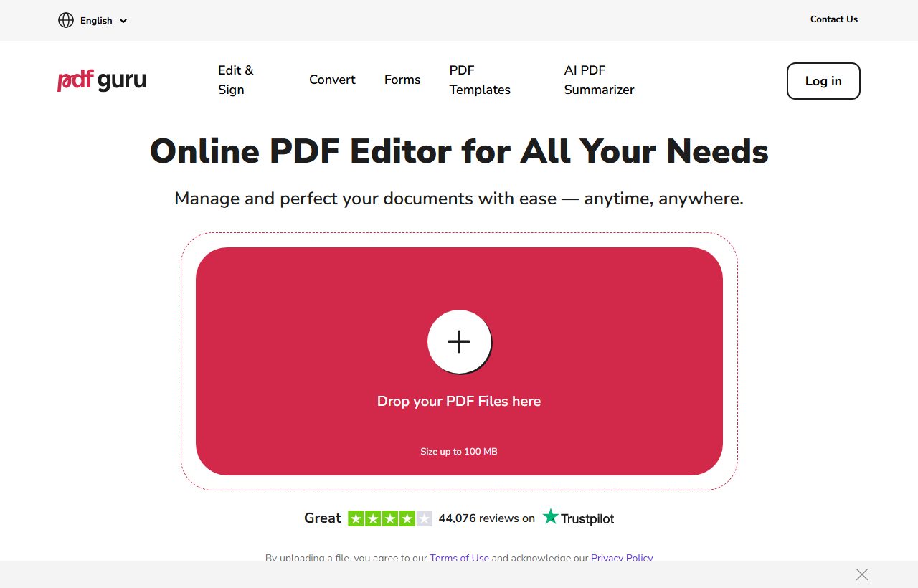Open the Contact Us link
This screenshot has width=918, height=588.
click(834, 19)
